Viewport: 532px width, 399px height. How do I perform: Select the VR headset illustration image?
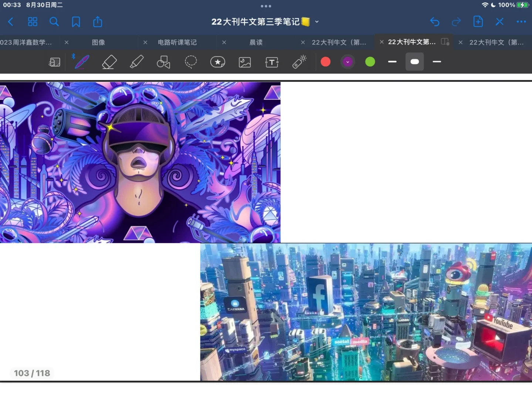[140, 163]
